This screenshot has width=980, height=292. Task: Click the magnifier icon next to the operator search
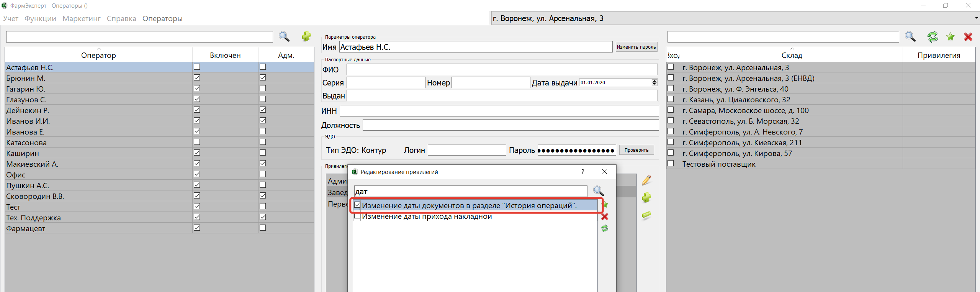pos(284,36)
